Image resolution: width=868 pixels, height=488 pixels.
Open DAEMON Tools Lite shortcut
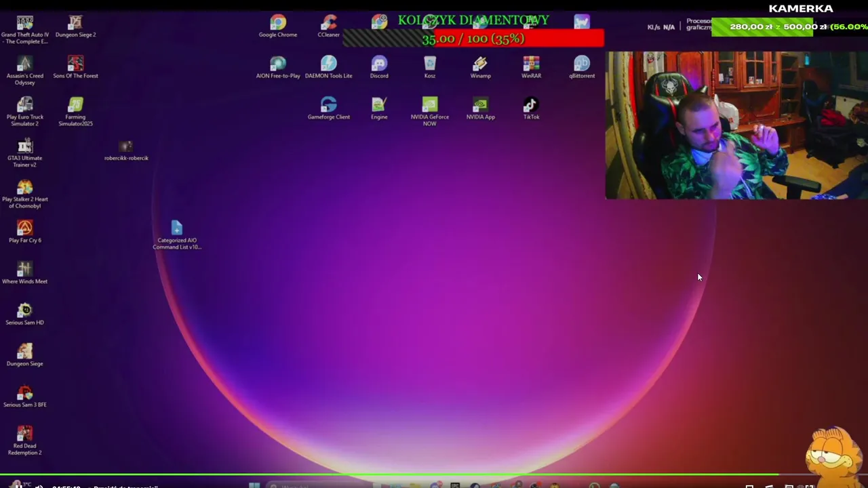(328, 68)
